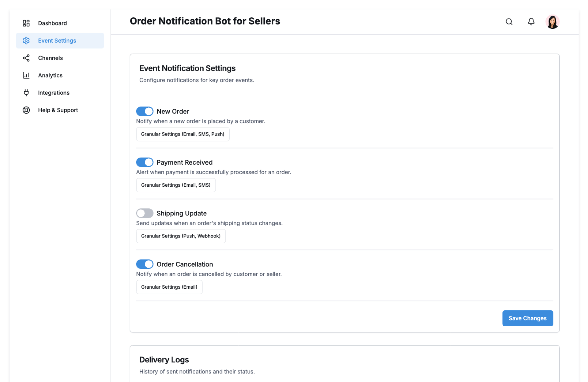
Task: Click the Save Changes button
Action: point(527,318)
